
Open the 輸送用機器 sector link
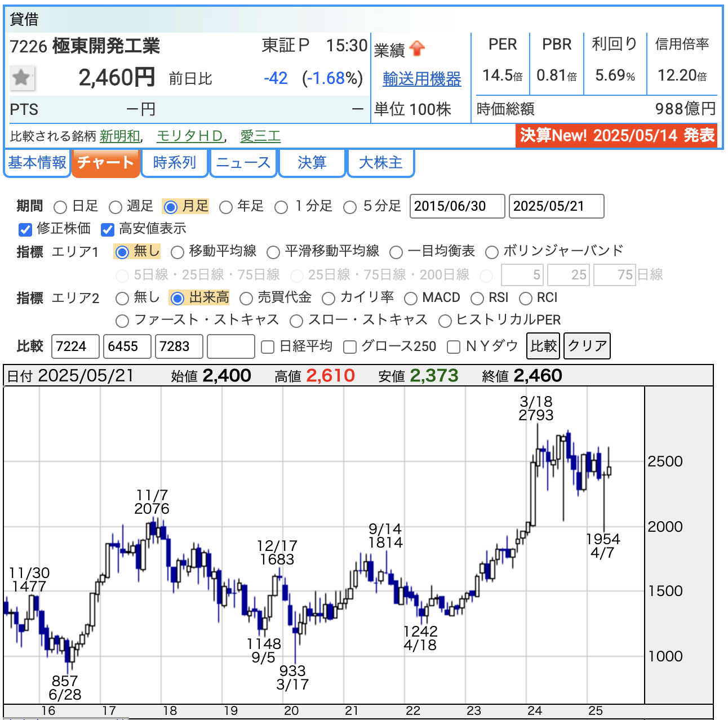pyautogui.click(x=422, y=79)
